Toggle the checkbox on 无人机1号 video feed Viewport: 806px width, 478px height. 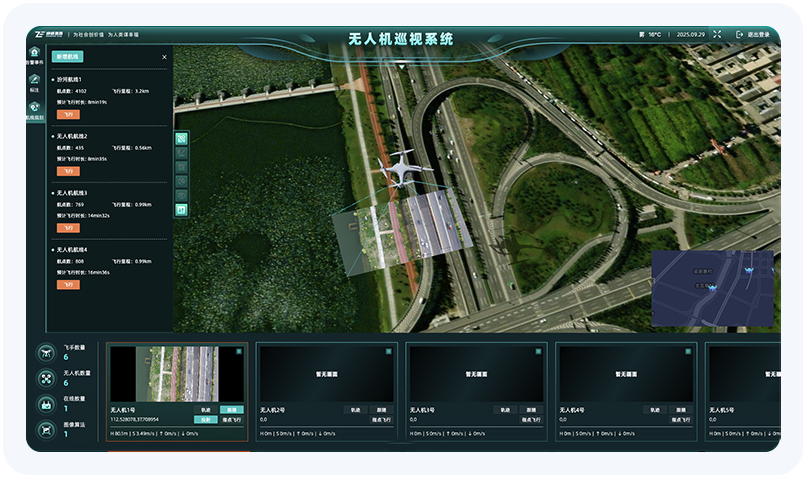pos(238,352)
